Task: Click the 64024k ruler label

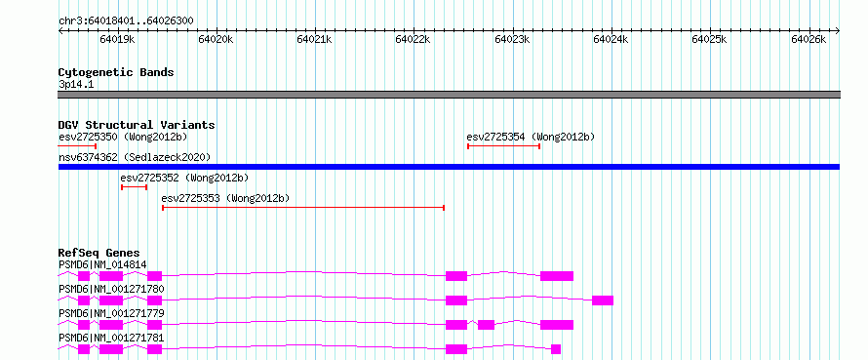Action: pos(611,40)
